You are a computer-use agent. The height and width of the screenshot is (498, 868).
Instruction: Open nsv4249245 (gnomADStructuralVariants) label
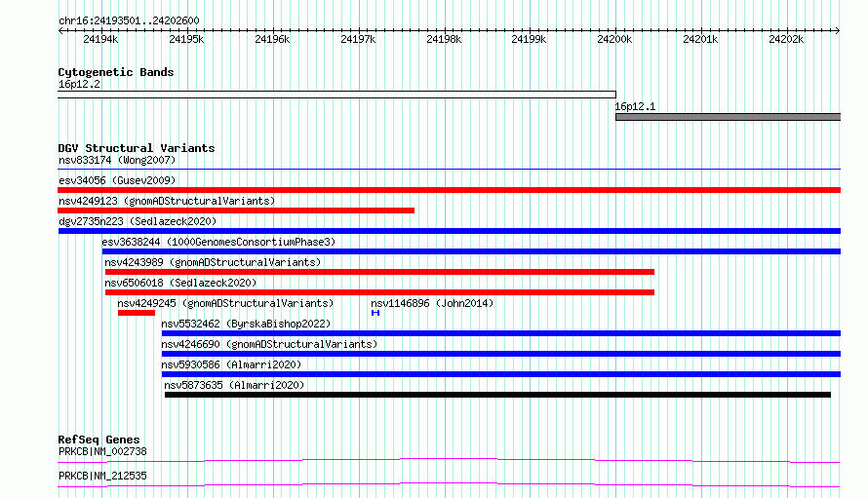(226, 303)
